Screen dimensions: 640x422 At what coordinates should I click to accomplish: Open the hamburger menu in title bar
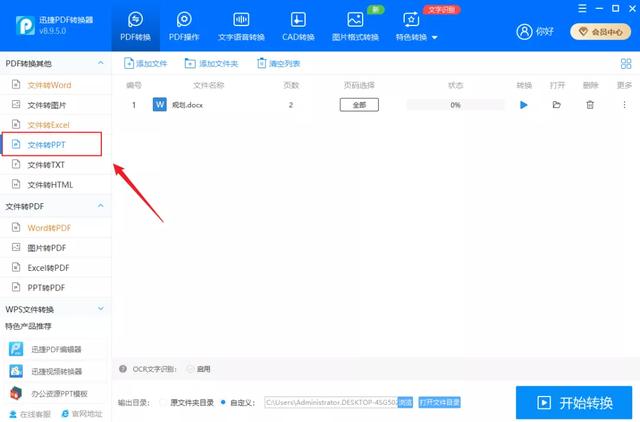coord(582,8)
